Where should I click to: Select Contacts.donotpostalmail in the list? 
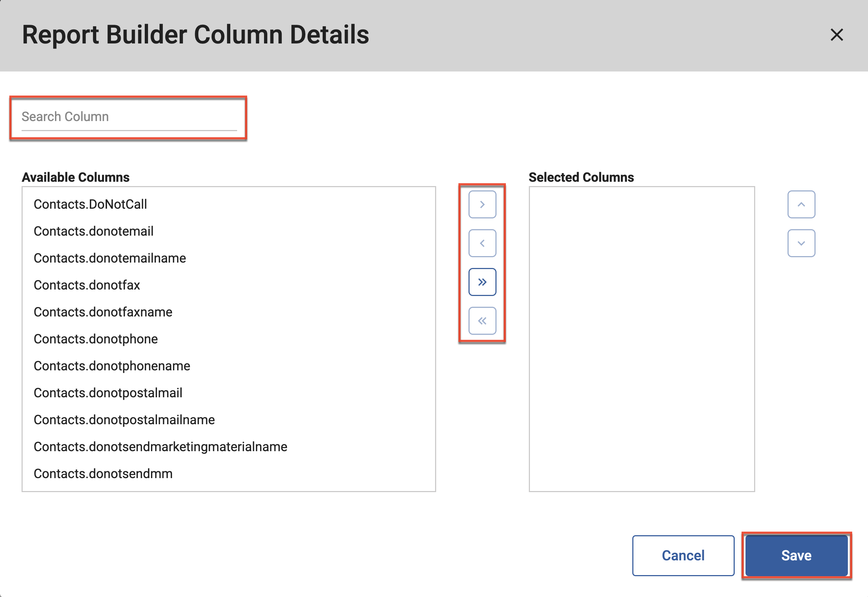pyautogui.click(x=108, y=393)
